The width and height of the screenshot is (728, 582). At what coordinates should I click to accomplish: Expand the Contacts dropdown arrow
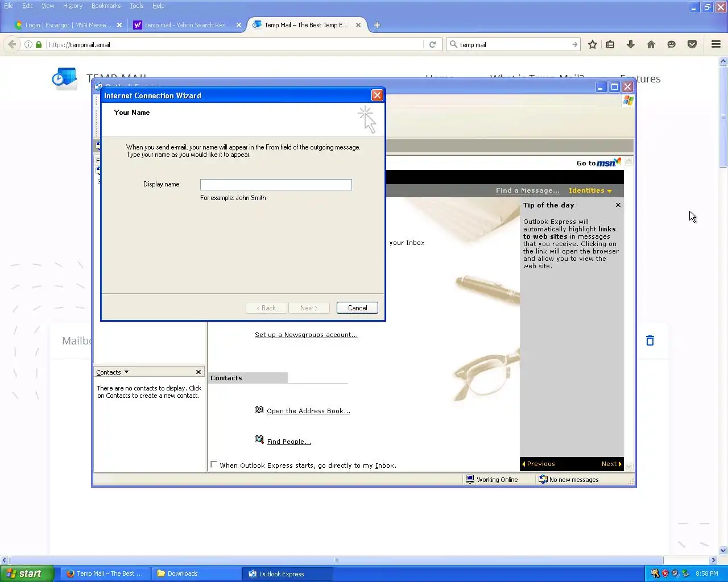126,372
